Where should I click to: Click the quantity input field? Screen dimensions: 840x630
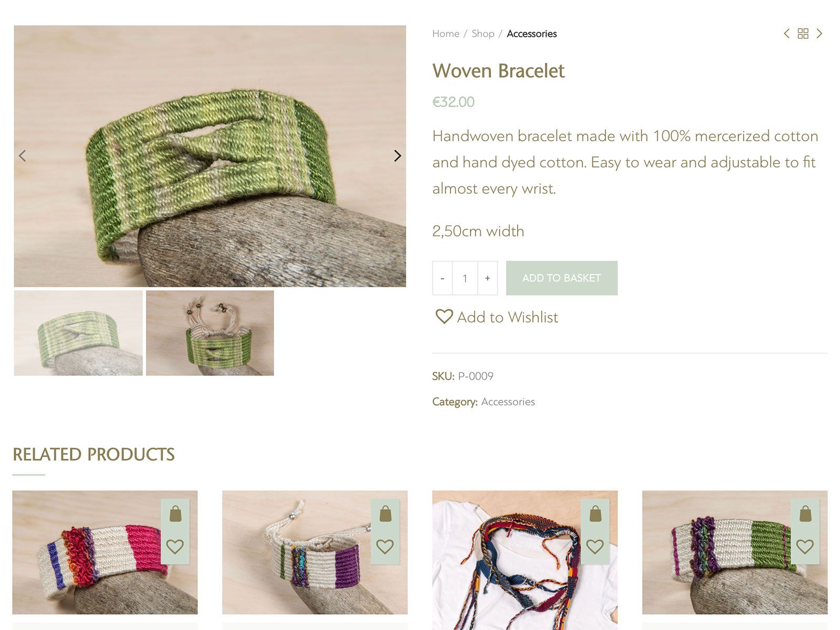465,278
